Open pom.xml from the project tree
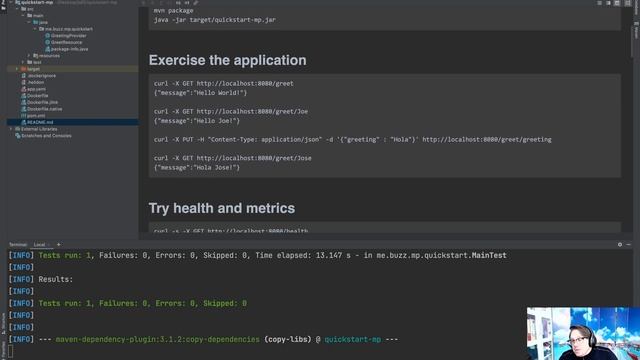 click(x=36, y=116)
